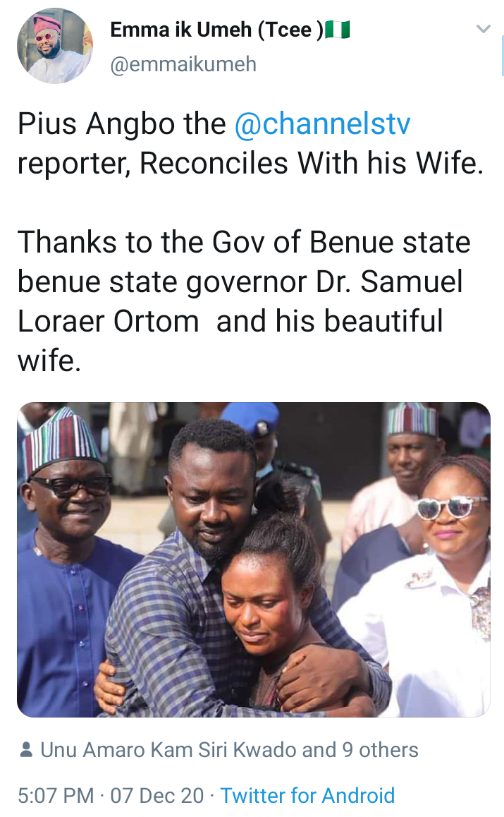504x817 pixels.
Task: Click the "Reconciles With his Wife." text line
Action: click(x=312, y=163)
